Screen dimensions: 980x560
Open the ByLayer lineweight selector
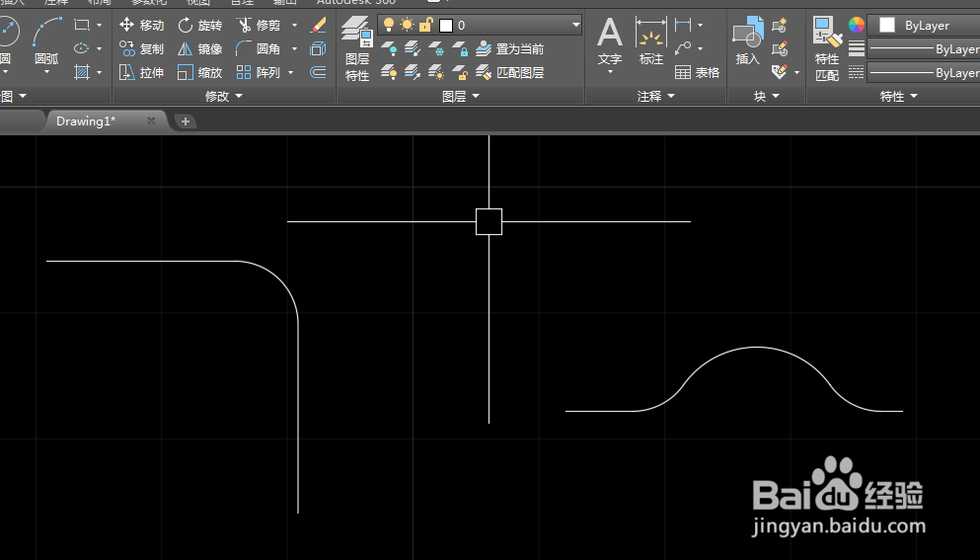point(924,48)
